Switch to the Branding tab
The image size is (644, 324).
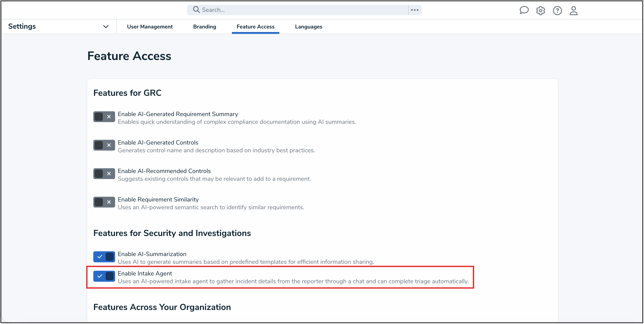pos(205,27)
